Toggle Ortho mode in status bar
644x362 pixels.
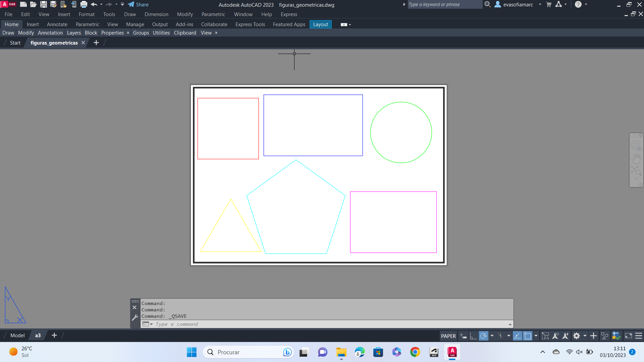point(473,336)
